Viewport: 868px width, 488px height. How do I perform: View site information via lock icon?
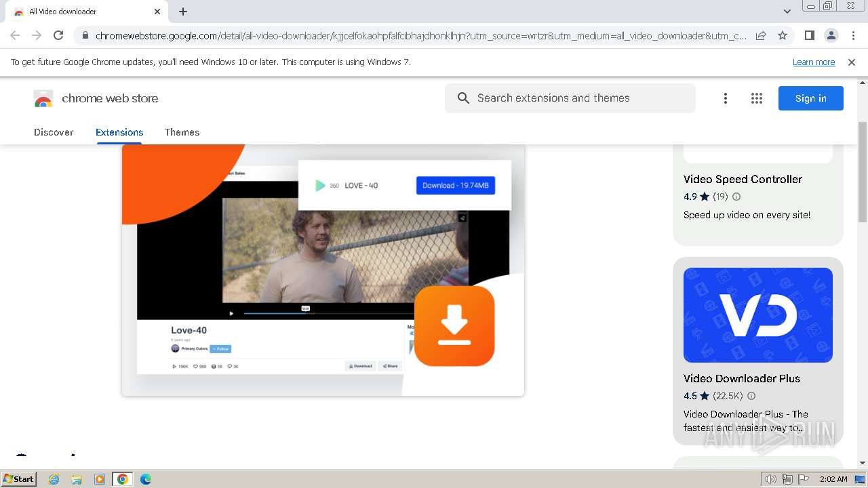[85, 35]
